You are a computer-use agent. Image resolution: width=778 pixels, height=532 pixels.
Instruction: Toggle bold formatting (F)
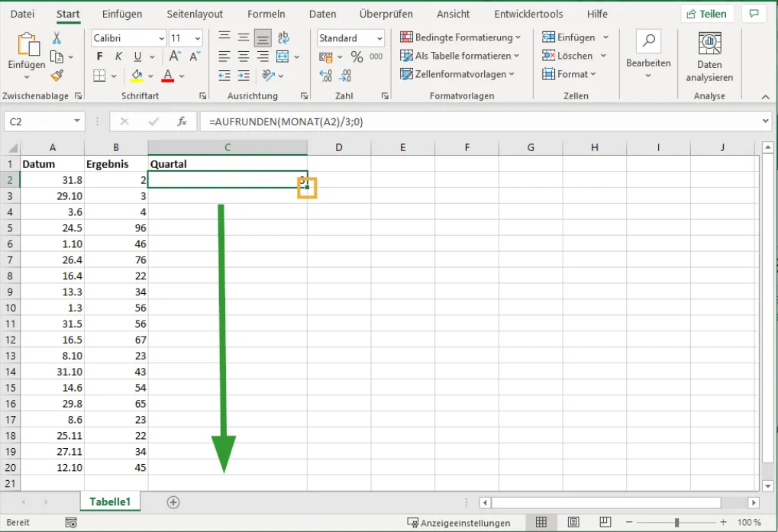point(100,56)
